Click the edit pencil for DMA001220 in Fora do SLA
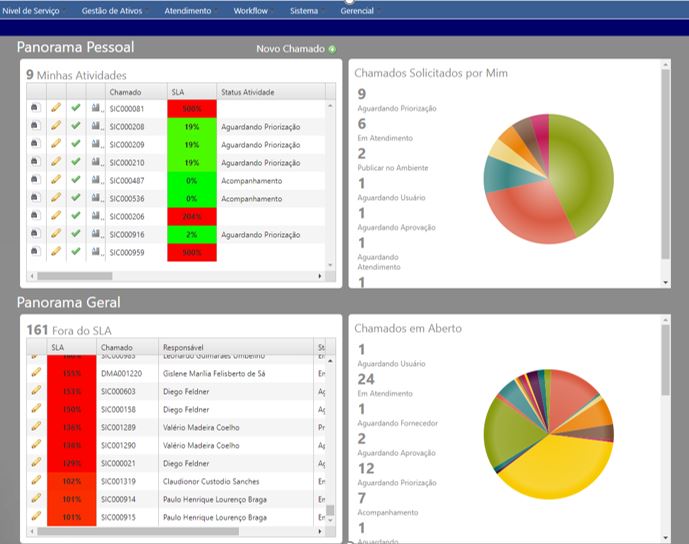Screen dimensions: 689x544 [36, 372]
